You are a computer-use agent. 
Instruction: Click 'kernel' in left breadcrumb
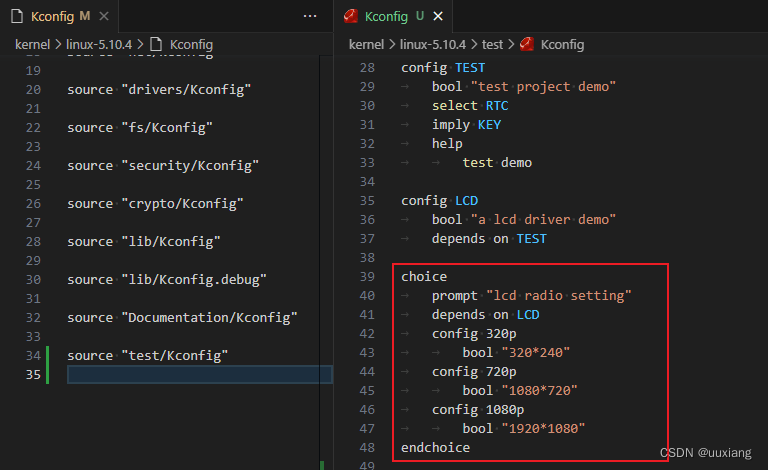pyautogui.click(x=32, y=45)
